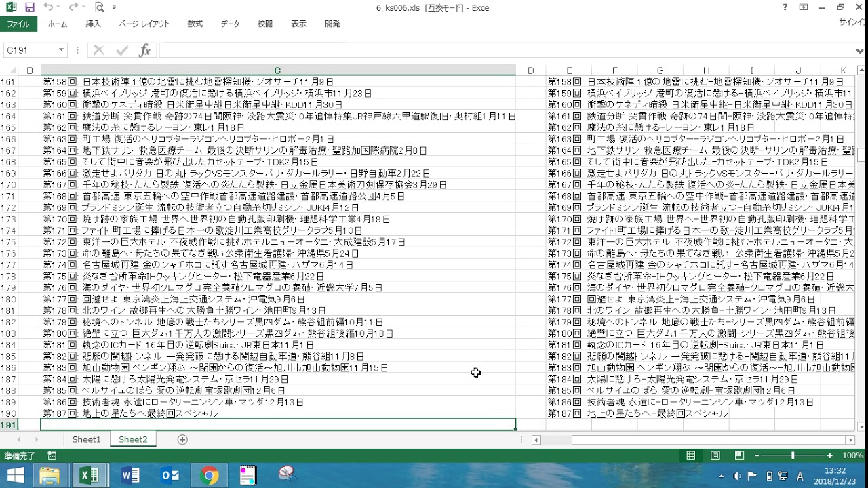The height and width of the screenshot is (488, 868).
Task: Expand the Undo history dropdown arrow
Action: [59, 7]
